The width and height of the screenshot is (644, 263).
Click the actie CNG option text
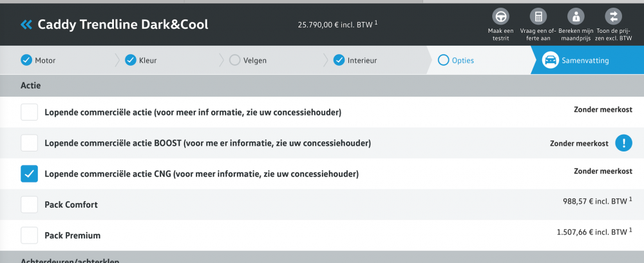(x=202, y=174)
